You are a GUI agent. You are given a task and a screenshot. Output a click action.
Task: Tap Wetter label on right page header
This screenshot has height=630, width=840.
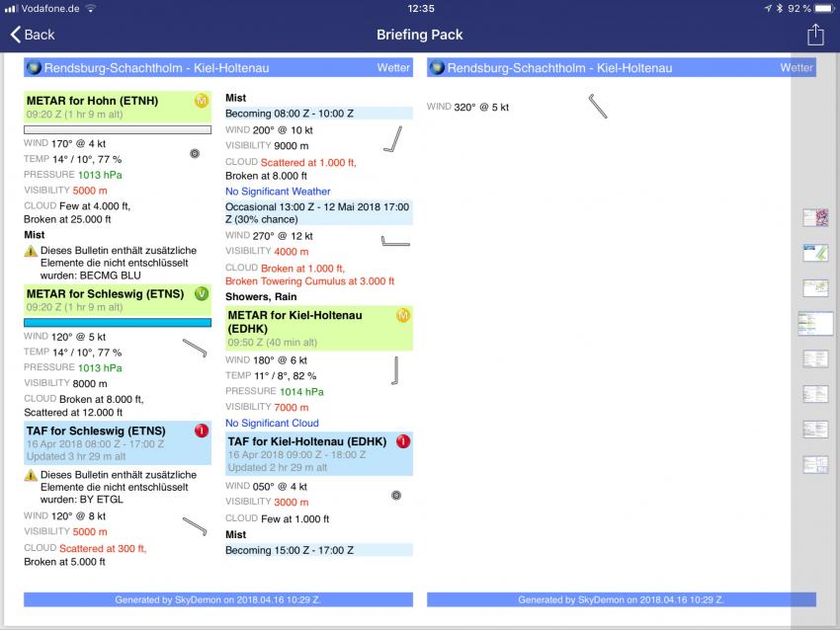tap(797, 67)
